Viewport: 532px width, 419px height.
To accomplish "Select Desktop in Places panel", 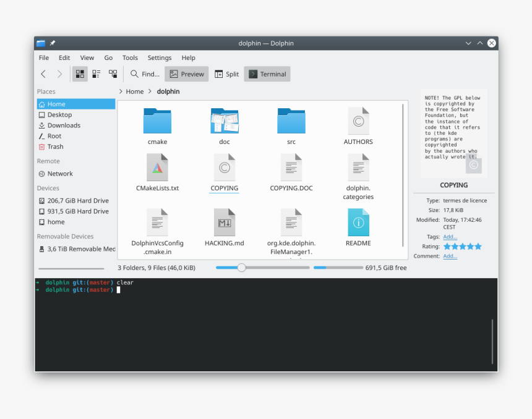I will (x=76, y=114).
